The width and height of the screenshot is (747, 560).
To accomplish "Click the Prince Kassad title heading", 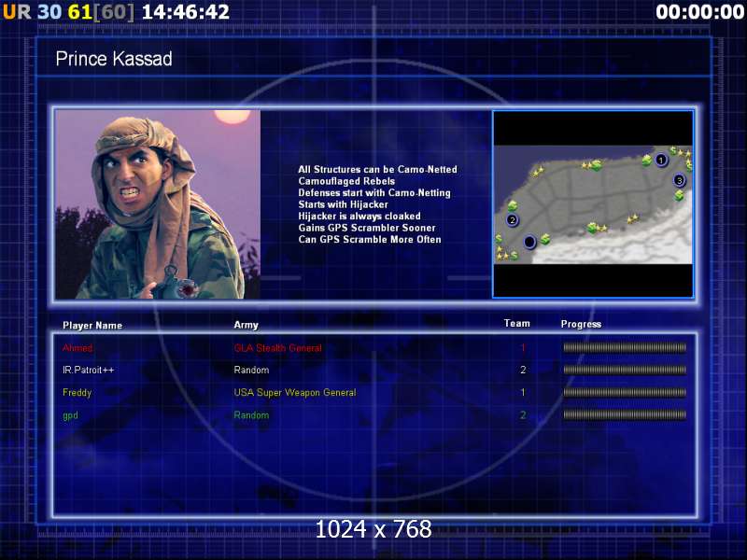I will [x=114, y=59].
